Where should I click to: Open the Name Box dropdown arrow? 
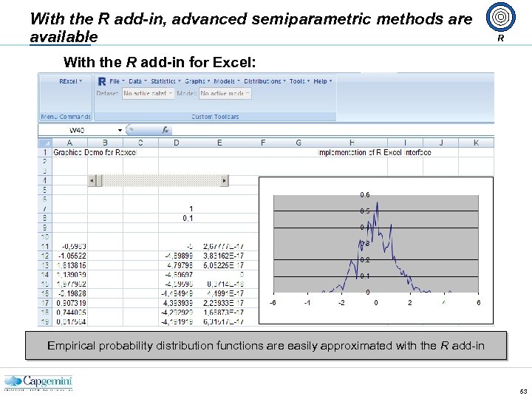tap(120, 130)
